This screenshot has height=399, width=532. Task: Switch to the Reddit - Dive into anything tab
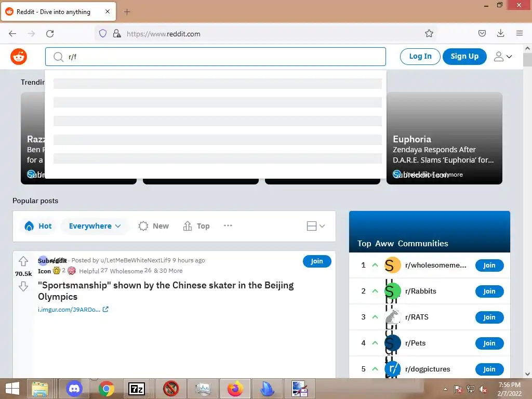[58, 12]
